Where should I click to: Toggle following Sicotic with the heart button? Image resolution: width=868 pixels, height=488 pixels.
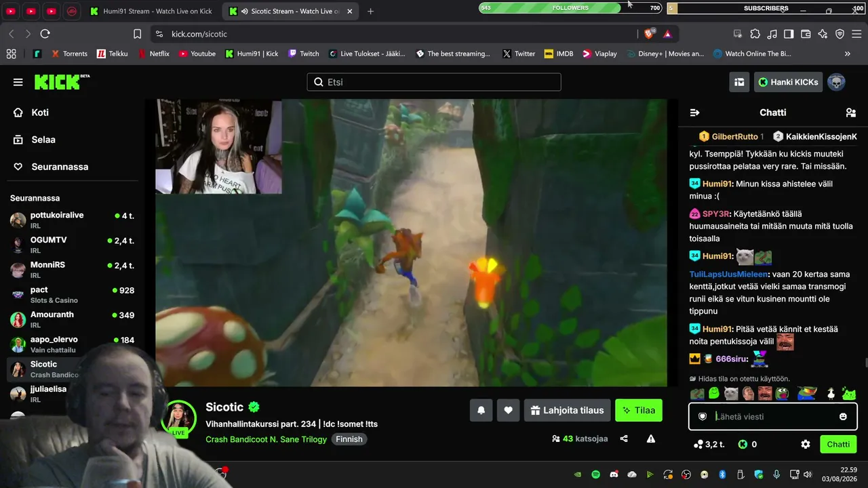(508, 410)
